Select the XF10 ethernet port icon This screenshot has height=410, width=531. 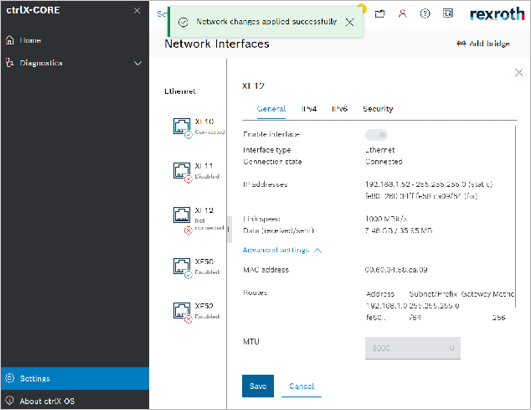click(182, 126)
